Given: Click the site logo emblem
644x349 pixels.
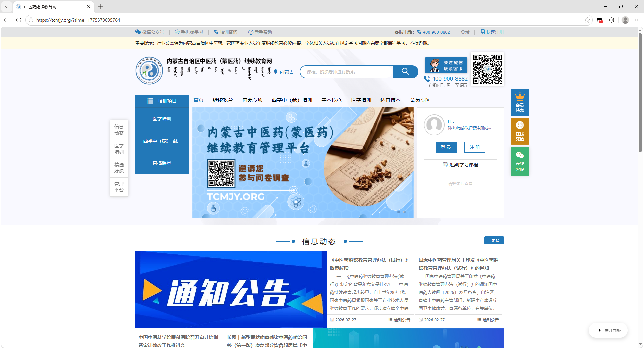Looking at the screenshot, I should (149, 70).
